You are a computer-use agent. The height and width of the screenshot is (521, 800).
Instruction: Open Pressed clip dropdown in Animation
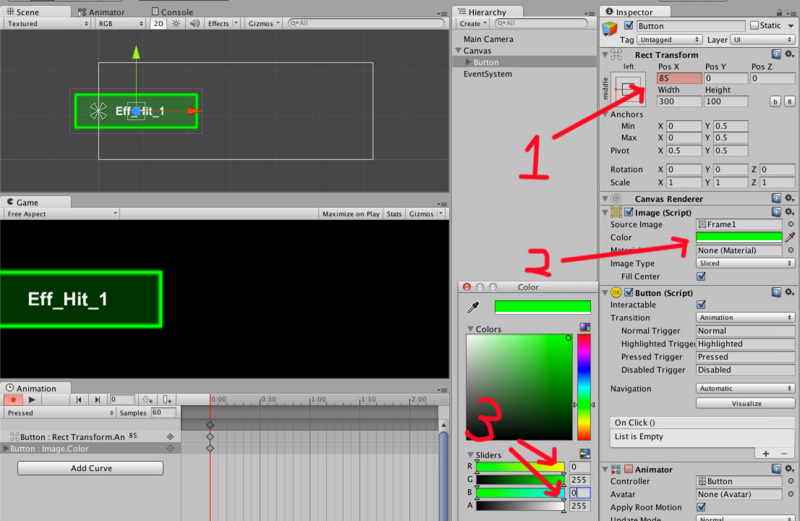tap(60, 413)
